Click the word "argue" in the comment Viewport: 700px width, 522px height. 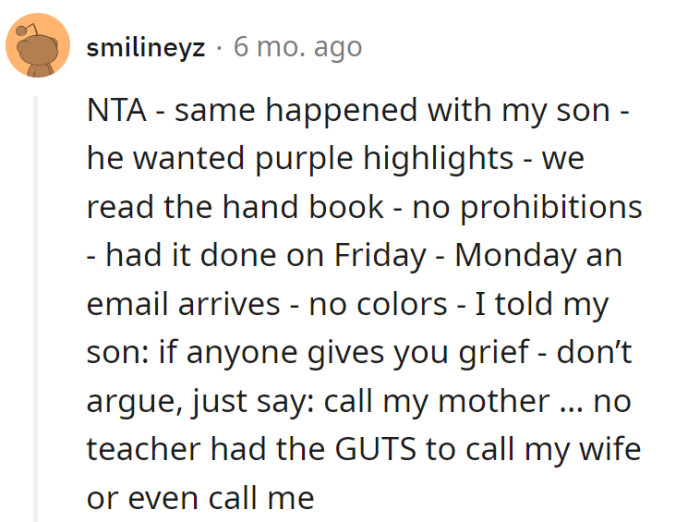point(131,400)
